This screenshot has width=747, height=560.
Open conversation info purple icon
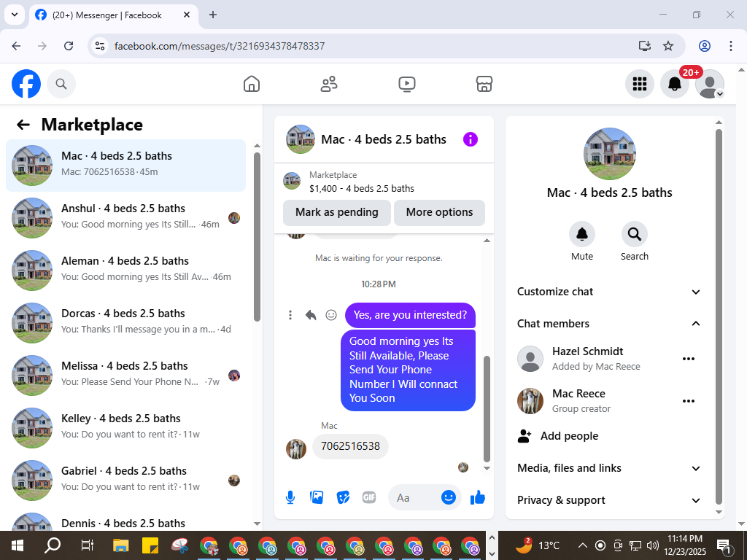(471, 139)
